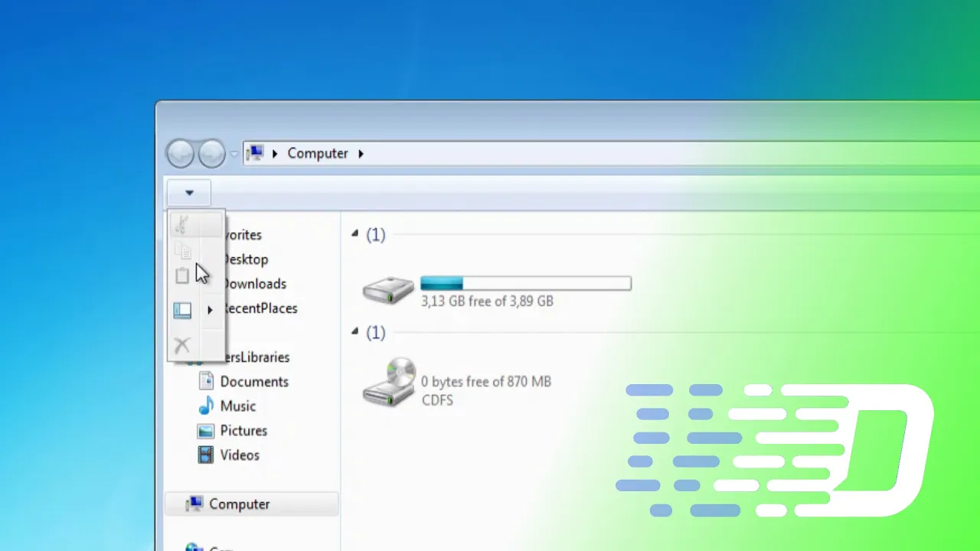Open the Videos library
The image size is (980, 551).
pyautogui.click(x=240, y=455)
